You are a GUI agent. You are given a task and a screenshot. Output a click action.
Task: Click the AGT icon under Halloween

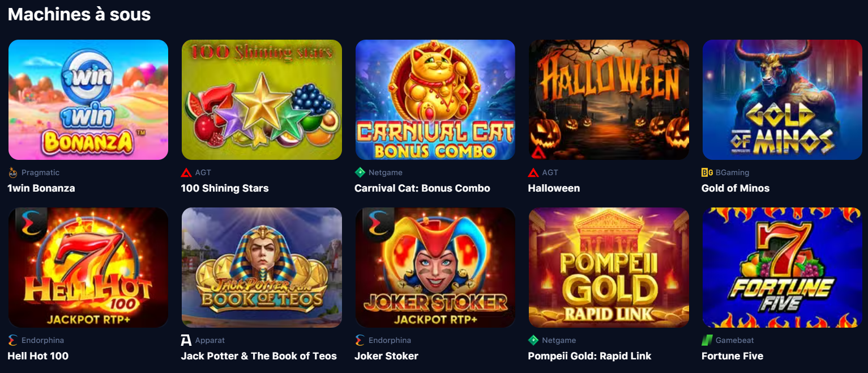pyautogui.click(x=533, y=172)
